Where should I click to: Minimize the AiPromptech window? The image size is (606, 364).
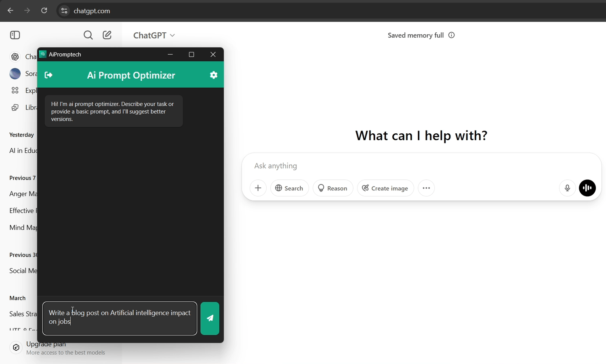click(x=170, y=55)
